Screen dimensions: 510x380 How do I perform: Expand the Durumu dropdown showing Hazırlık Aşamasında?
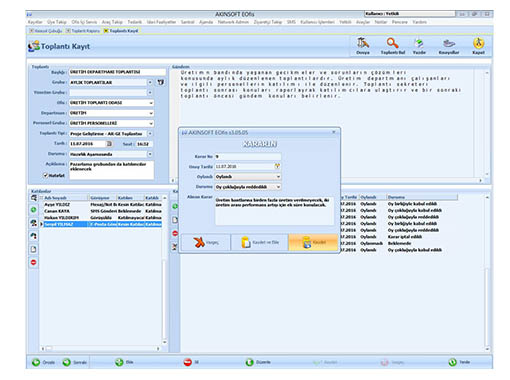coord(150,154)
